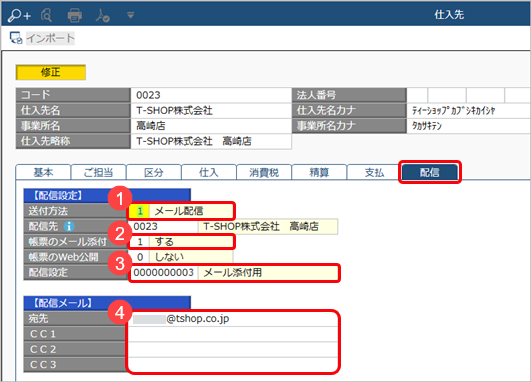Click the 帳票のメール添付 code field

point(140,241)
